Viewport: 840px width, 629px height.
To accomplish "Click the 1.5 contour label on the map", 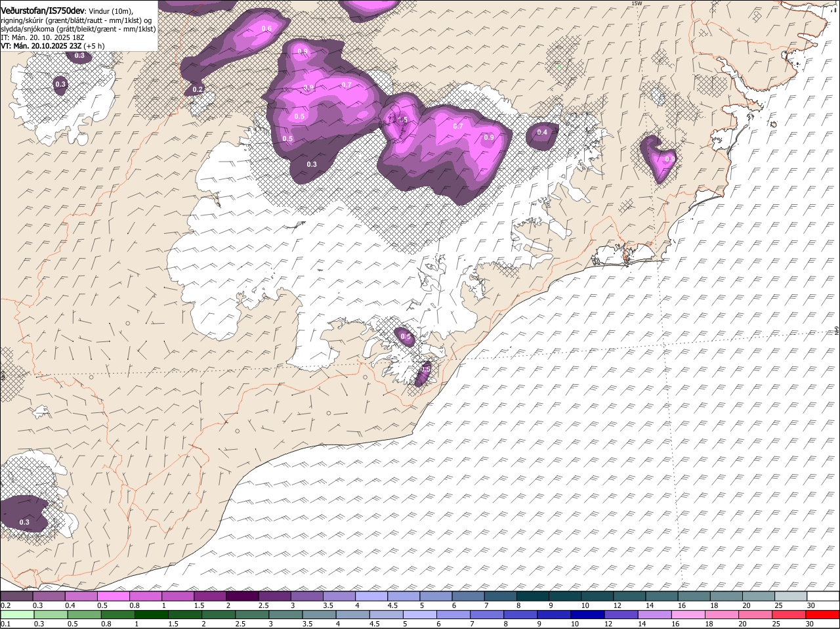I will click(402, 120).
